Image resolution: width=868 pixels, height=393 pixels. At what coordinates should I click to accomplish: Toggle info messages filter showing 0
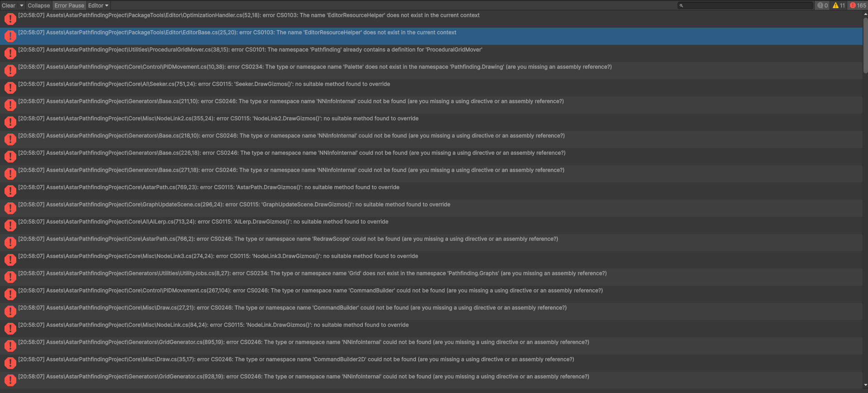(x=823, y=5)
